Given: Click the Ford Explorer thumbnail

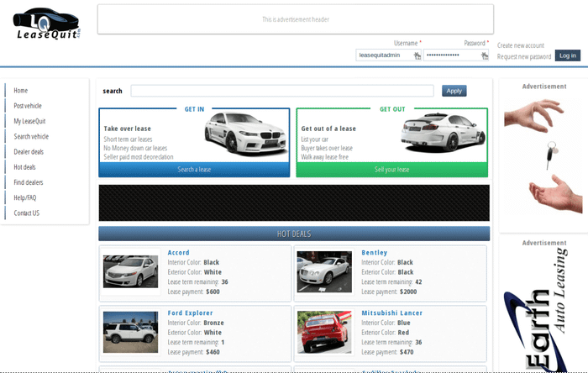Looking at the screenshot, I should [130, 332].
